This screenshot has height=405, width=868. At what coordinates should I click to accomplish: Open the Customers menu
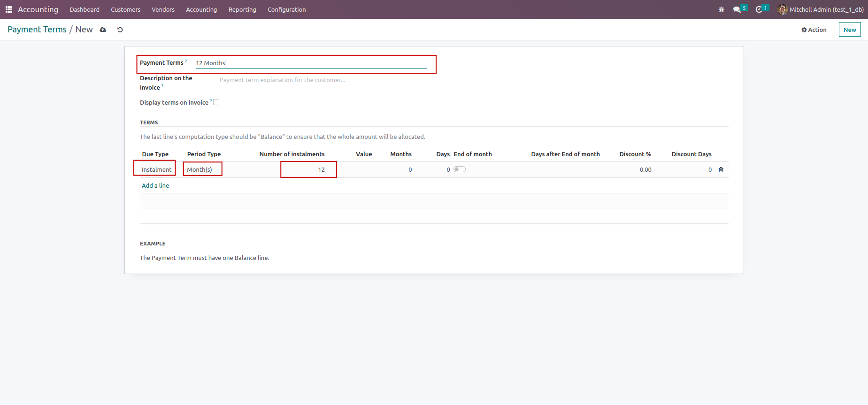pos(126,9)
